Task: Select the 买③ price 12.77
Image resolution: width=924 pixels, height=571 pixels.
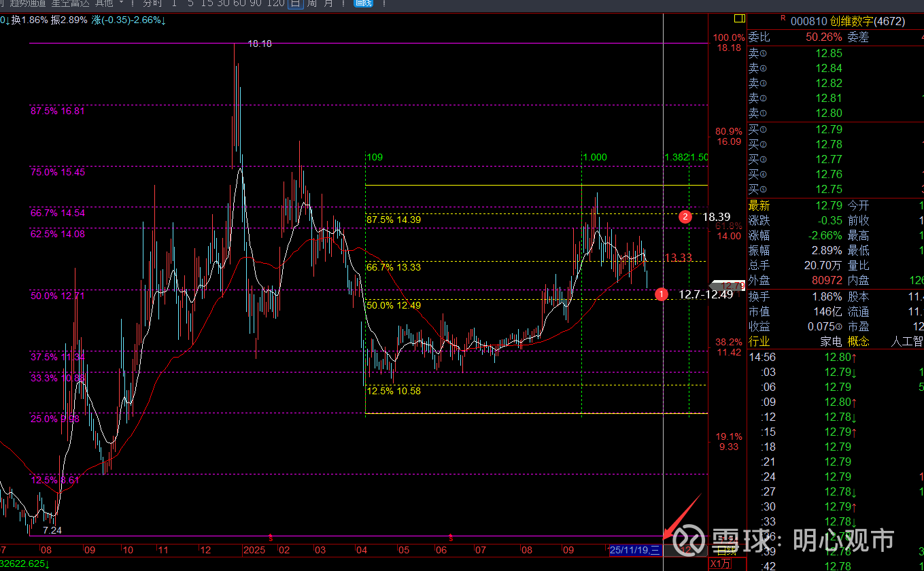Action: (829, 159)
